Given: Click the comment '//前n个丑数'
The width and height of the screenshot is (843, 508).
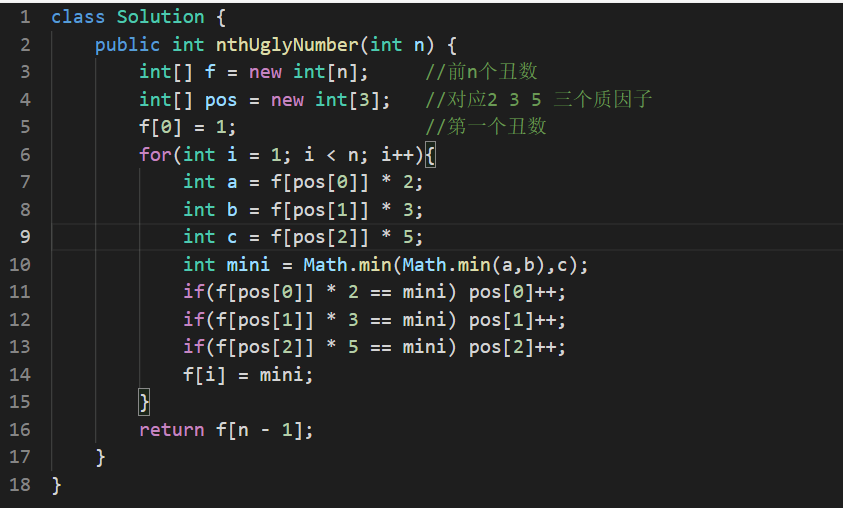Looking at the screenshot, I should pyautogui.click(x=482, y=72).
